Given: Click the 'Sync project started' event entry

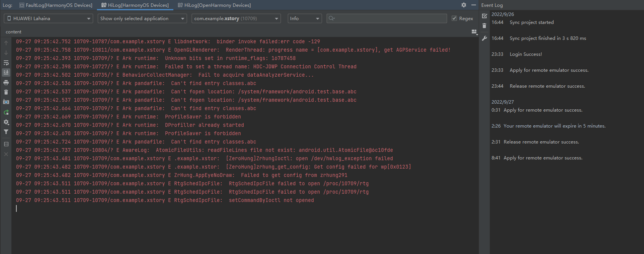Looking at the screenshot, I should (x=531, y=22).
